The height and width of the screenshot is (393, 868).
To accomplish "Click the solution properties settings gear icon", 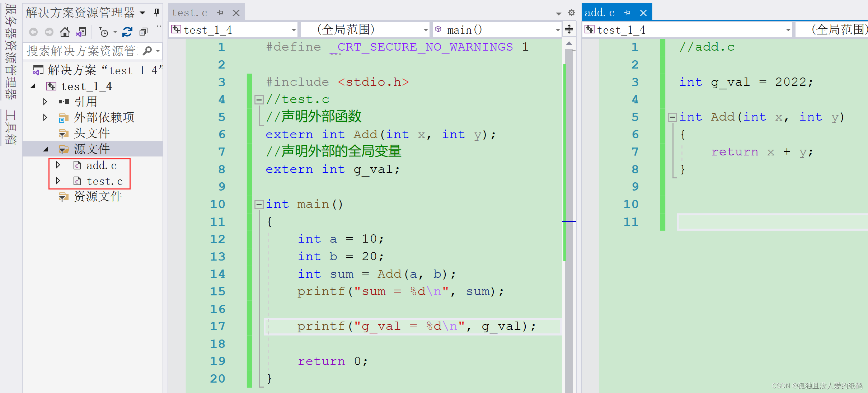I will (x=571, y=13).
